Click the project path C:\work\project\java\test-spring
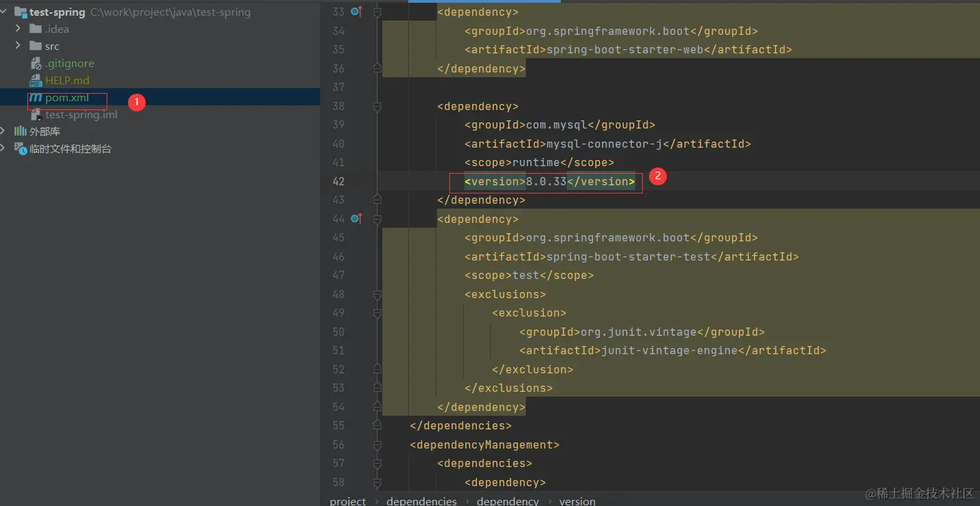980x506 pixels. pyautogui.click(x=170, y=12)
